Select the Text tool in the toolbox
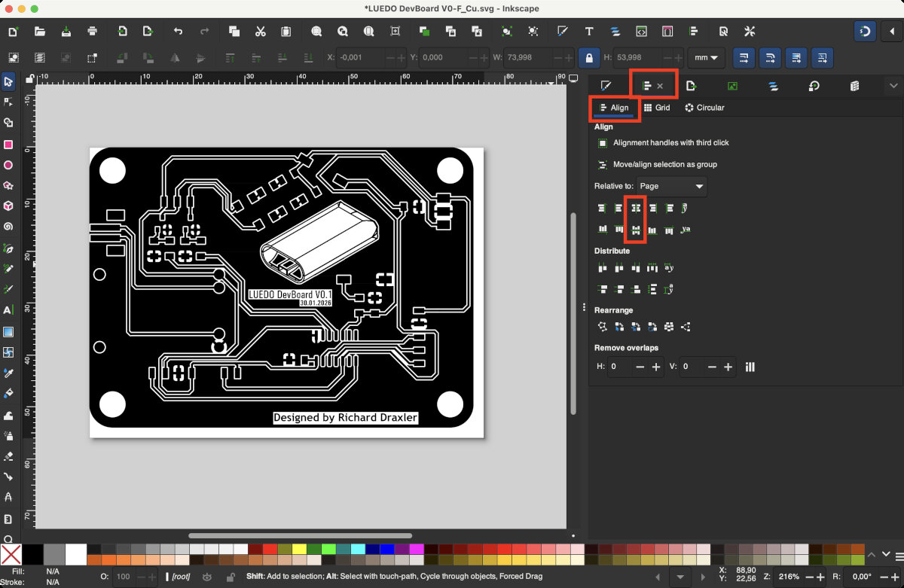 [8, 309]
